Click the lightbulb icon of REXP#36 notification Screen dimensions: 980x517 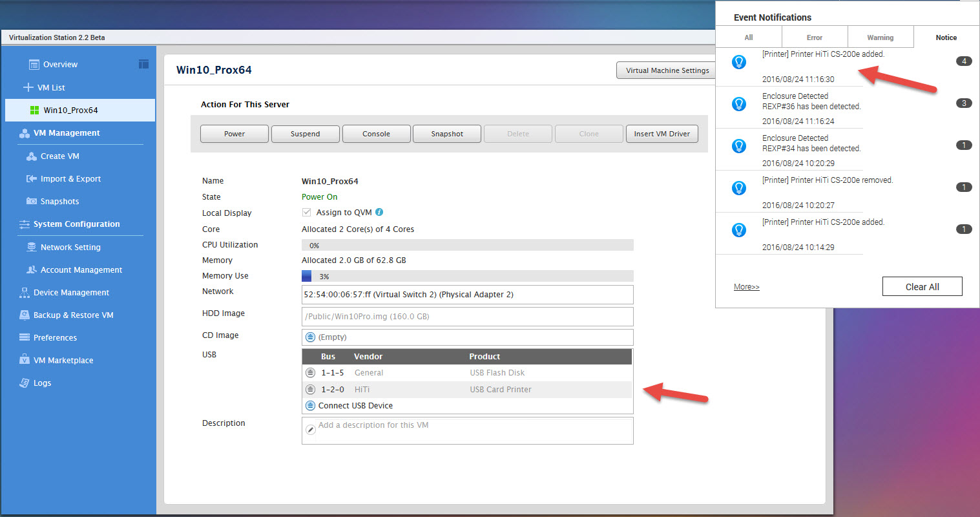tap(739, 104)
